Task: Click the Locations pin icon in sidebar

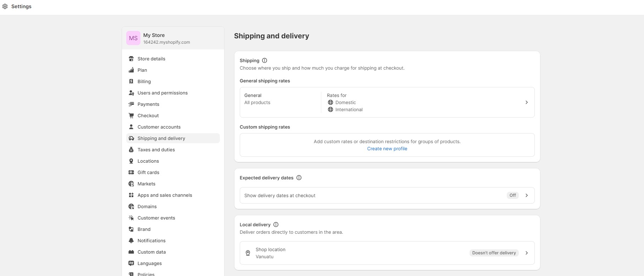Action: (x=131, y=161)
